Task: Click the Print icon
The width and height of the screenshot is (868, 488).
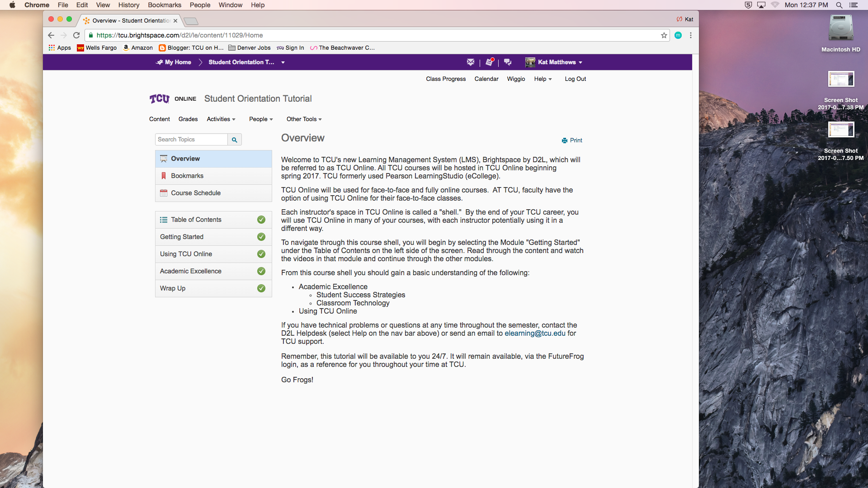Action: pos(565,141)
